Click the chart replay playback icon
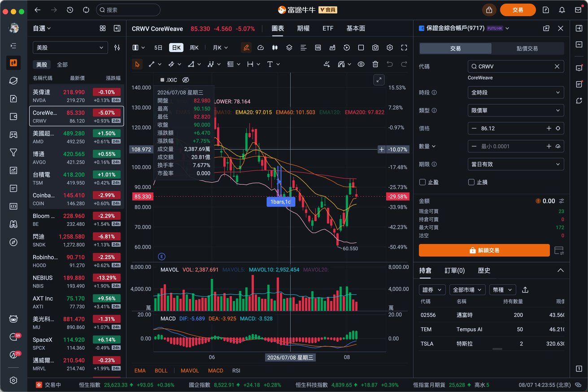Viewport: 588px width, 392px height. [347, 48]
